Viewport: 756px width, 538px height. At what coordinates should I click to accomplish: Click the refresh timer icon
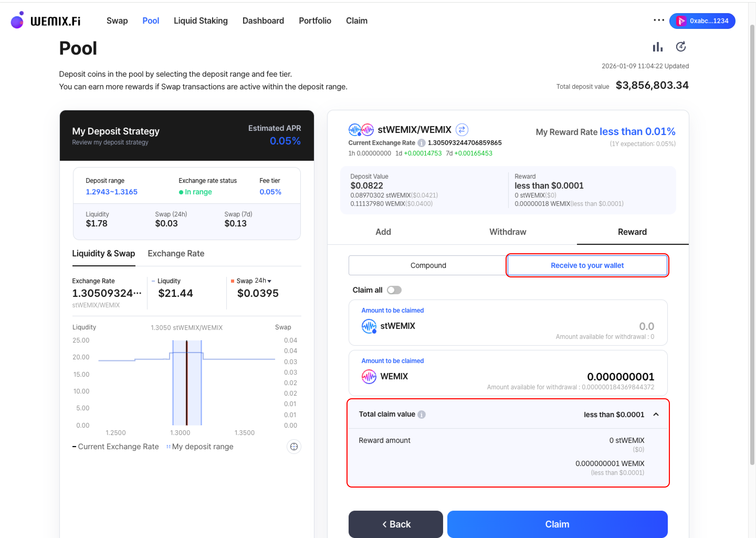[681, 47]
